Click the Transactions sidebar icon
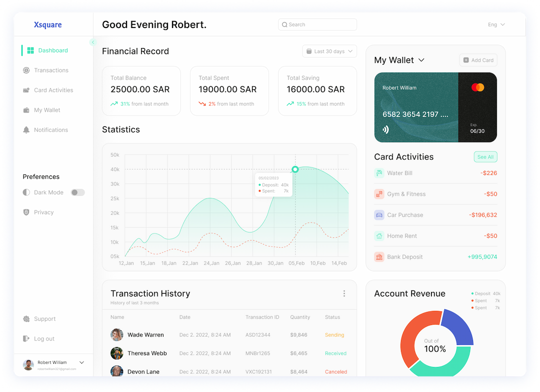 (x=26, y=70)
